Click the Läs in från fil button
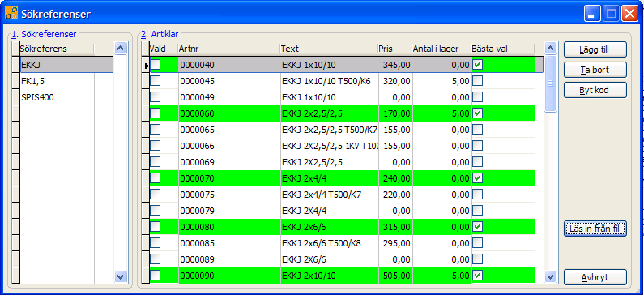 pyautogui.click(x=595, y=229)
